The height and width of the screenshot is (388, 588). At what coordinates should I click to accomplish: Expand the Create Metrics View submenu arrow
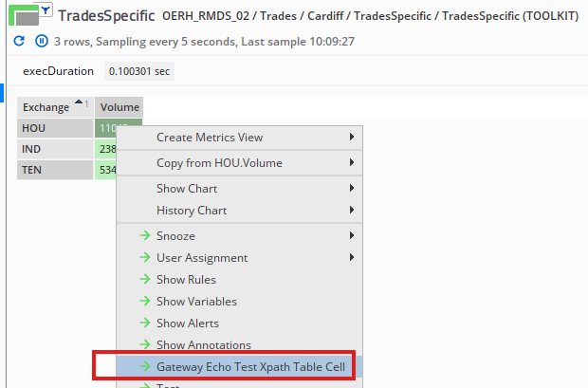pos(352,138)
